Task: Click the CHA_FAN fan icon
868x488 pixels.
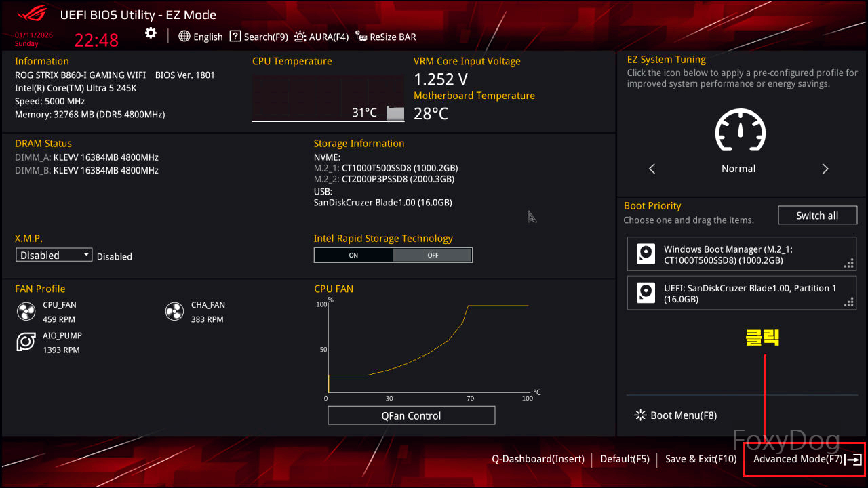Action: 174,312
